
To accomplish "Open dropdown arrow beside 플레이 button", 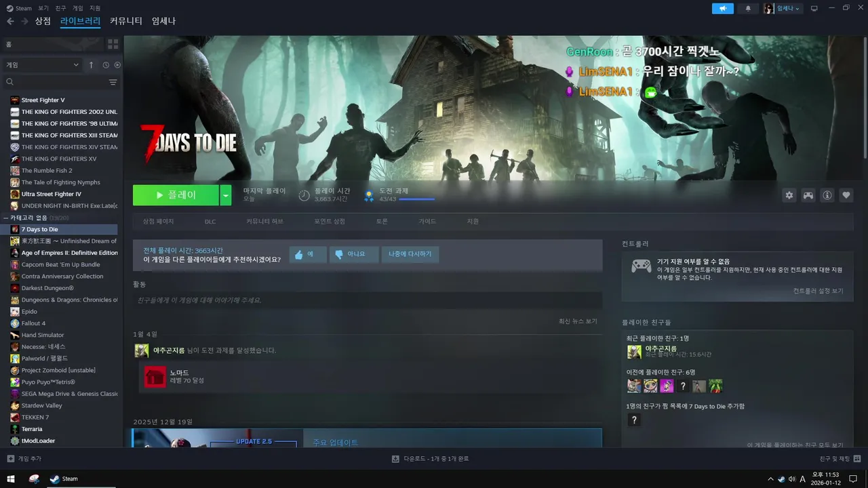I will (226, 195).
